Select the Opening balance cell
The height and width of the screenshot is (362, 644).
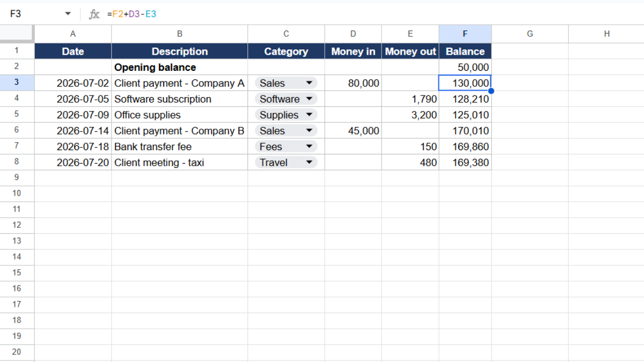[x=179, y=67]
